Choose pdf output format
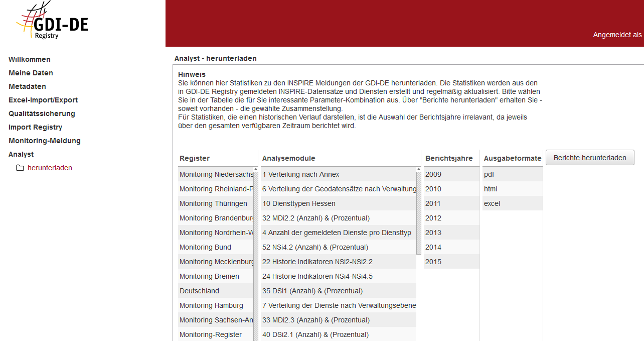644x341 pixels. (x=513, y=174)
